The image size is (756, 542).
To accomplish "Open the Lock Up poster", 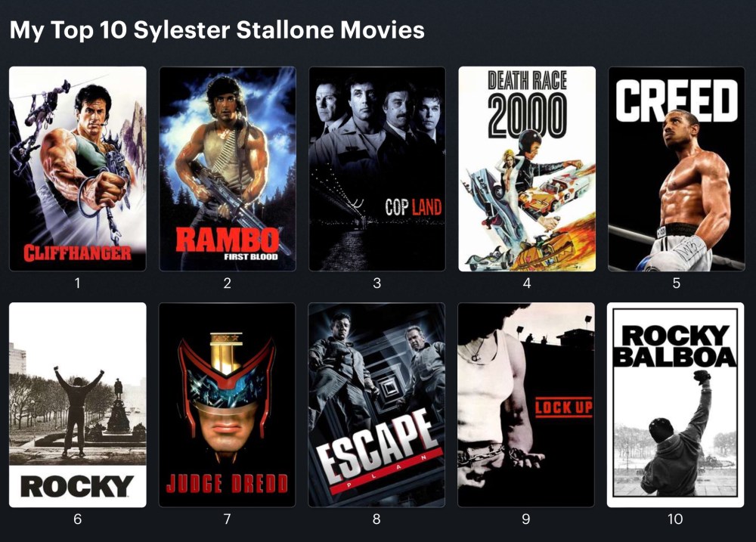I will (x=526, y=405).
